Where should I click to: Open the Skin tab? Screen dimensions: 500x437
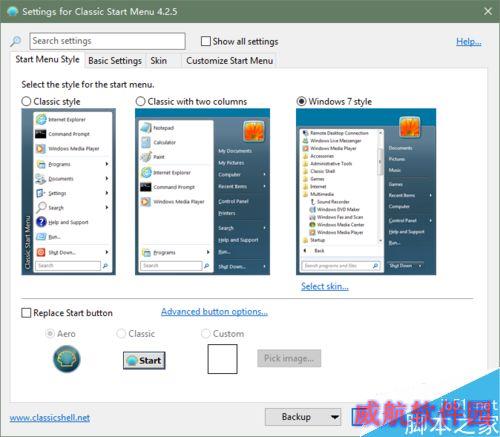159,61
